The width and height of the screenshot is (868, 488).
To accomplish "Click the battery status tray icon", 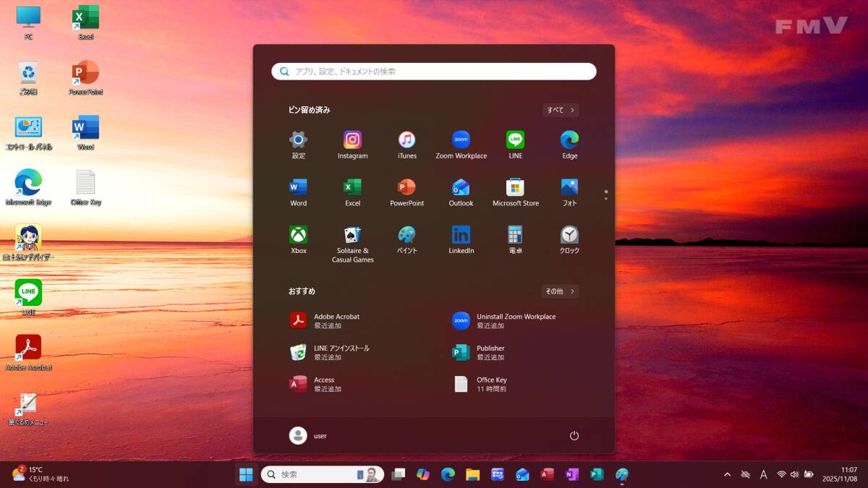I will (810, 474).
